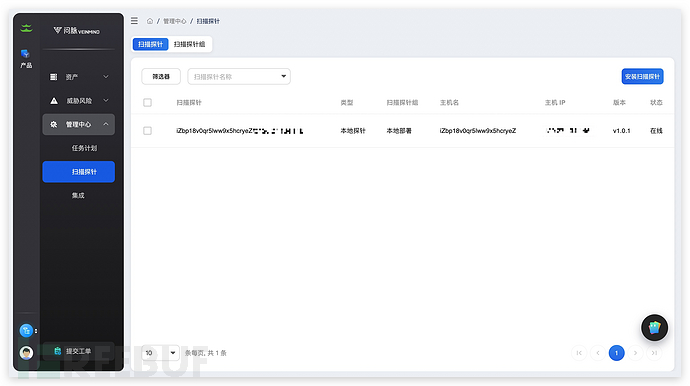Select 任务计划 in the sidebar
This screenshot has height=386, width=690.
pos(84,148)
